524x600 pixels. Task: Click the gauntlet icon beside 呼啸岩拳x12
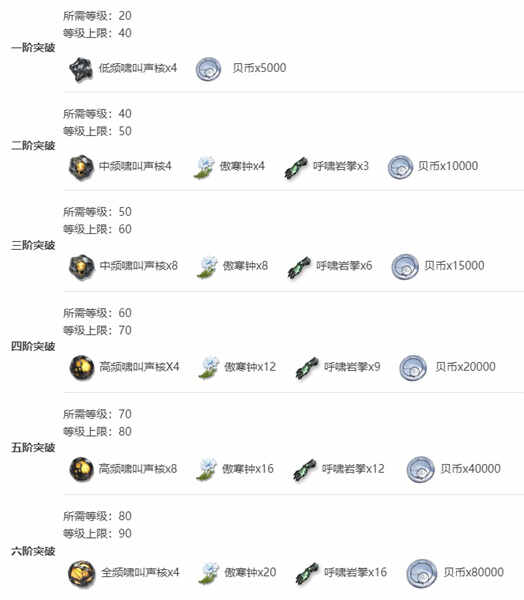pyautogui.click(x=305, y=470)
